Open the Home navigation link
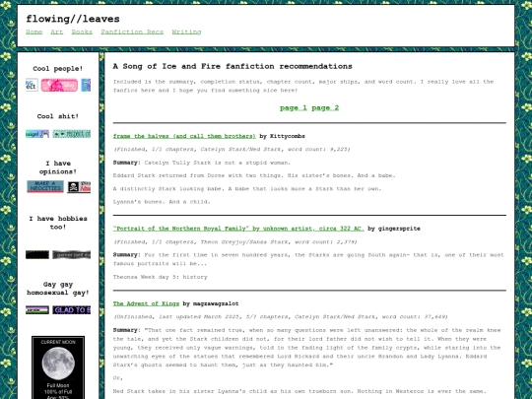532x399 pixels. [33, 32]
